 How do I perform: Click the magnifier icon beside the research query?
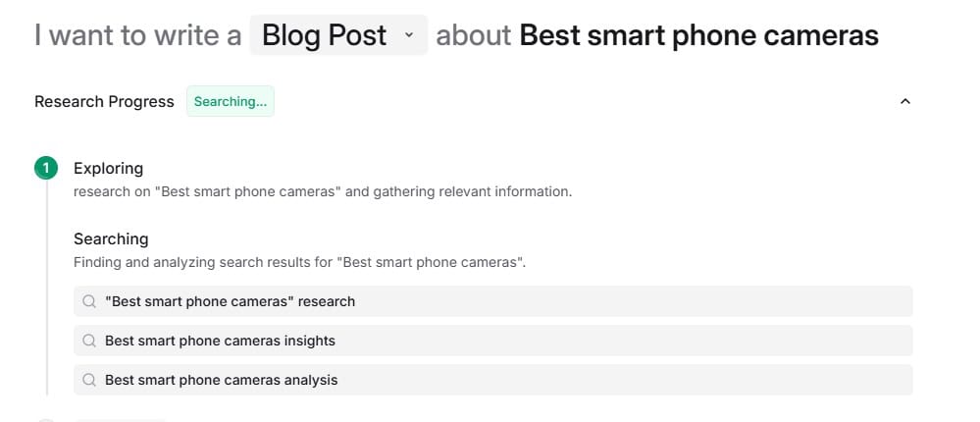[89, 301]
